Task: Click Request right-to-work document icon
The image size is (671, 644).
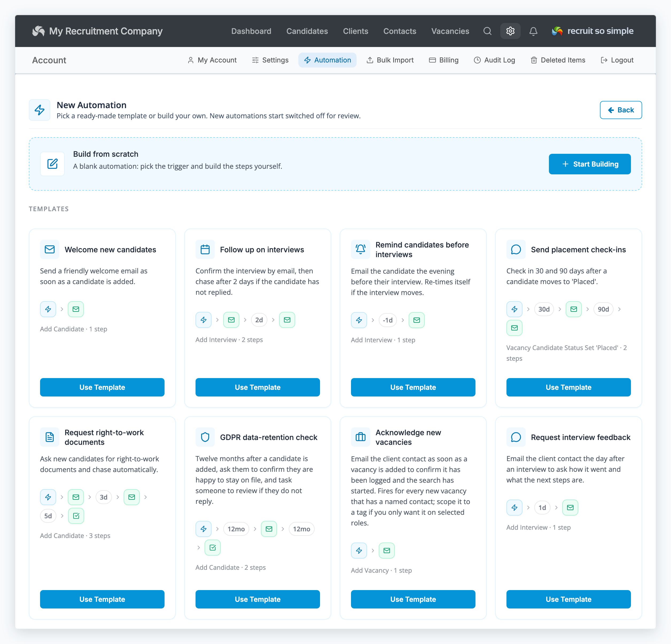Action: (50, 437)
